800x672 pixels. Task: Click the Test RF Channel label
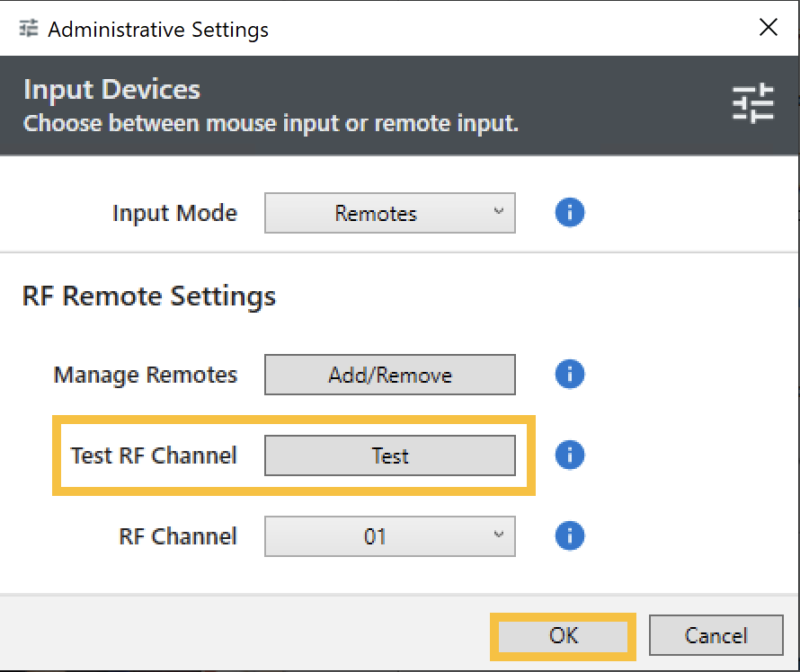[x=154, y=455]
